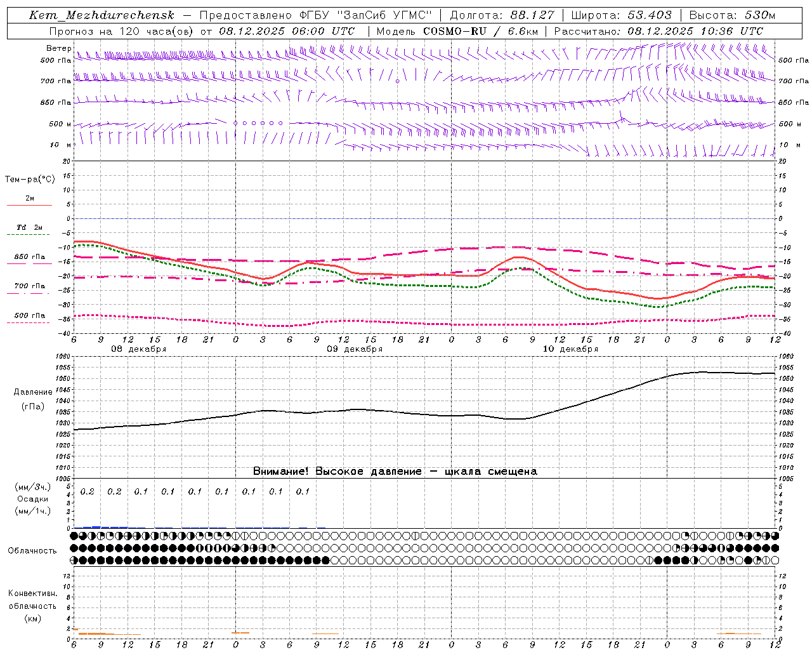This screenshot has width=812, height=650.
Task: Click the 1060 value on left pressure axis
Action: tap(63, 357)
